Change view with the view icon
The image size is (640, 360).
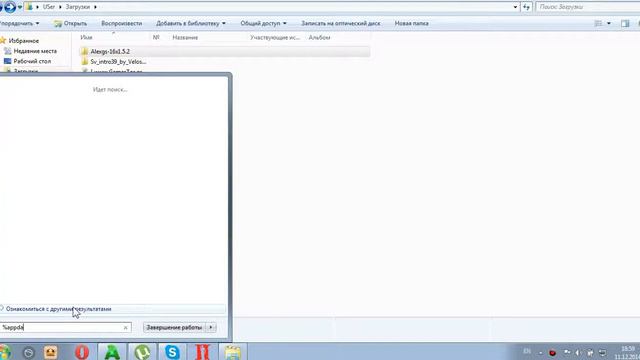pyautogui.click(x=598, y=23)
